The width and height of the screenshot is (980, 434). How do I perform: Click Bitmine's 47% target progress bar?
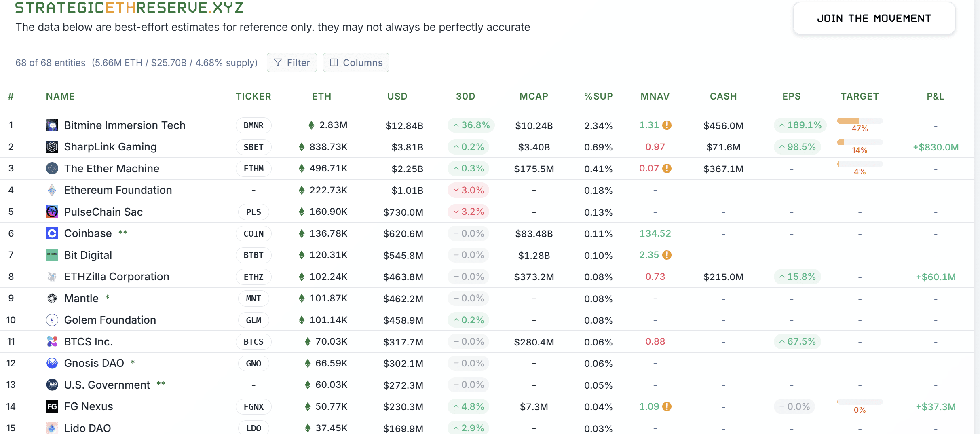coord(860,121)
